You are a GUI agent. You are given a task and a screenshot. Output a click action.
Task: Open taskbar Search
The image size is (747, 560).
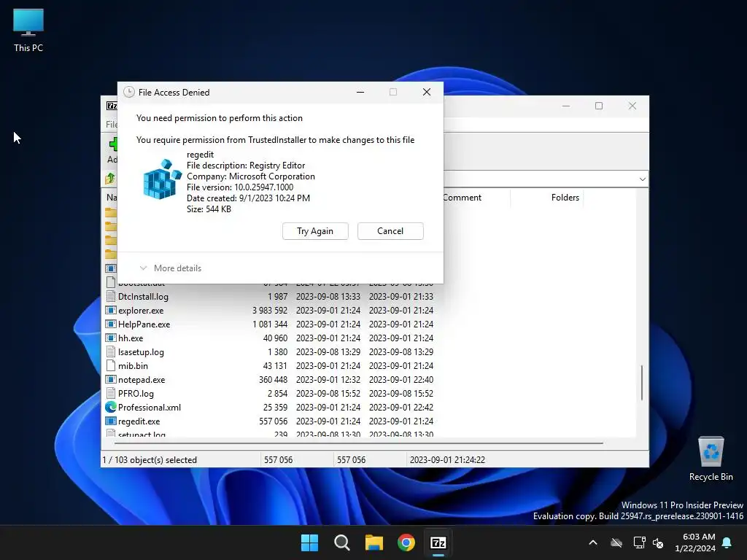click(x=341, y=542)
